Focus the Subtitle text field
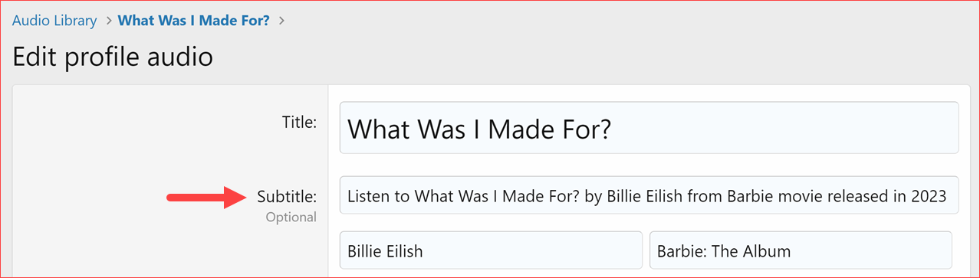This screenshot has width=980, height=278. pyautogui.click(x=649, y=196)
